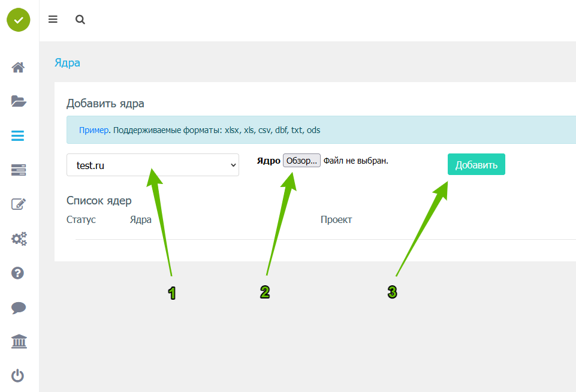The image size is (576, 392).
Task: Click the Ядра page title link
Action: [67, 63]
